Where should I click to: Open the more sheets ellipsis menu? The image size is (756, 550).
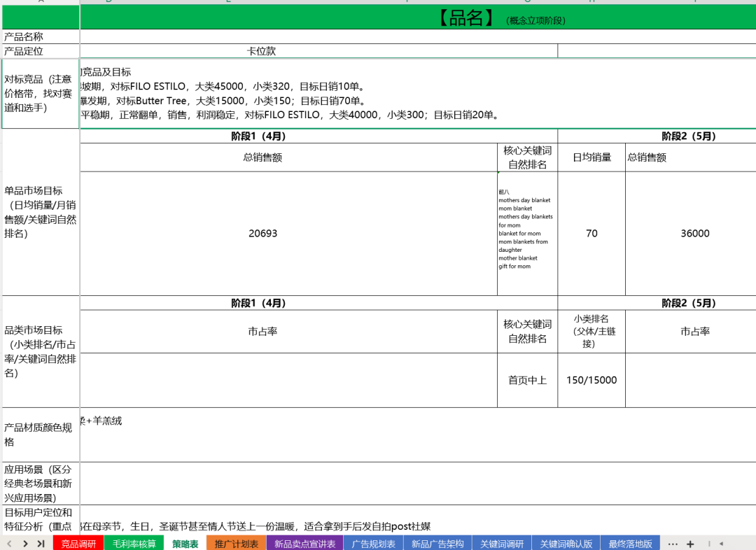point(673,544)
